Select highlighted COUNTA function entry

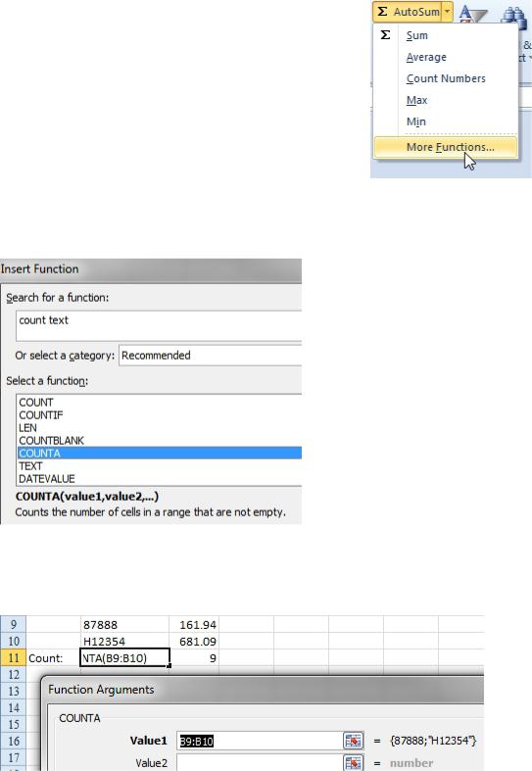(x=160, y=454)
